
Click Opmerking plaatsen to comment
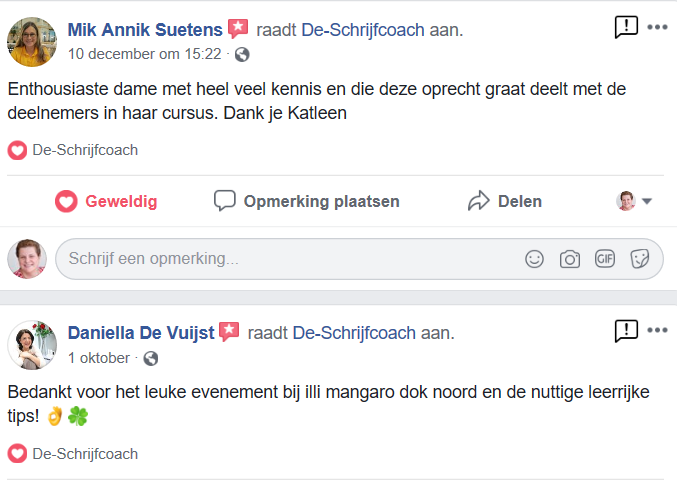(x=307, y=201)
